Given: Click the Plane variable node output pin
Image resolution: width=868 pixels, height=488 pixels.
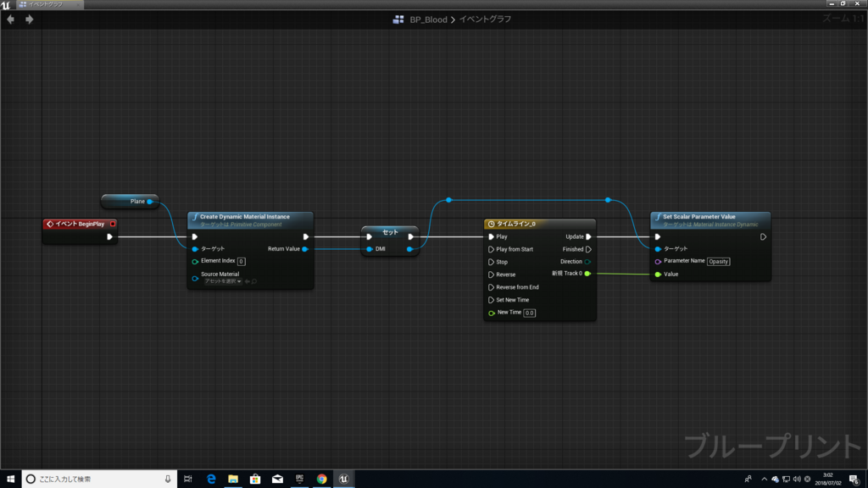Looking at the screenshot, I should [x=149, y=202].
